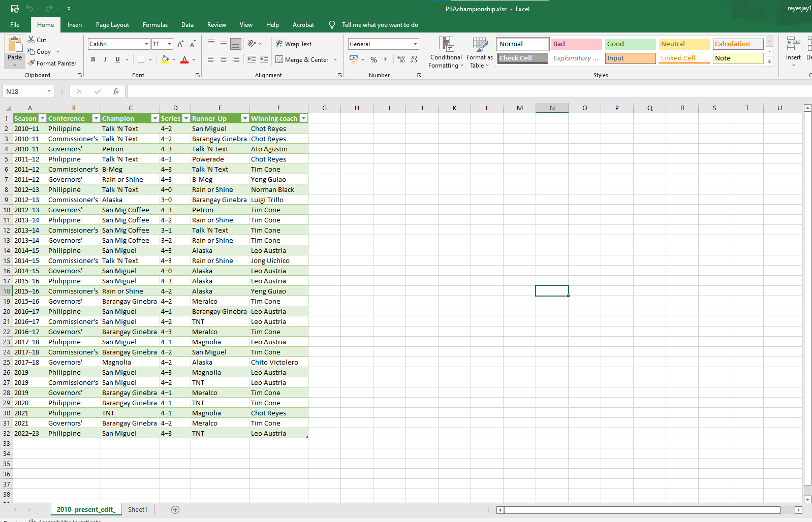Click the vertical scrollbar down arrow
The height and width of the screenshot is (522, 812).
pos(807,500)
